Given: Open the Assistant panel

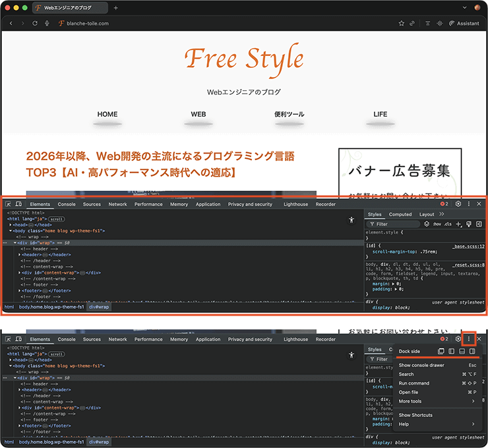Looking at the screenshot, I should 464,23.
